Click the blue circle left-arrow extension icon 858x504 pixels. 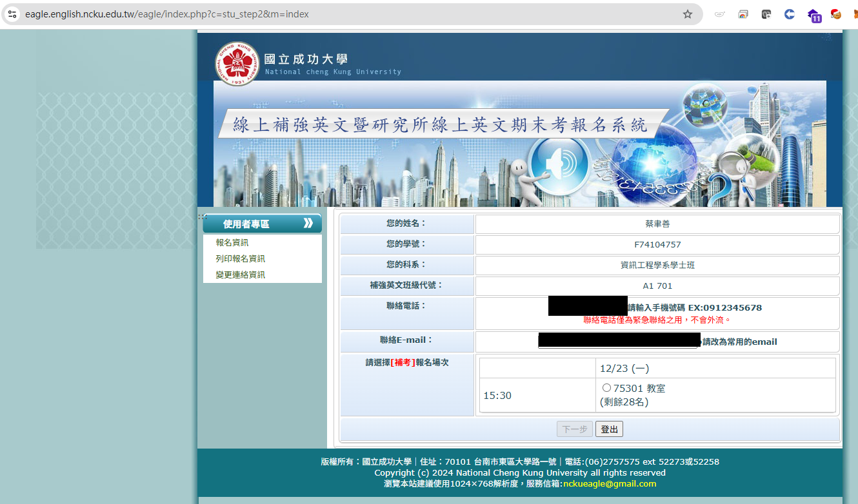coord(789,14)
